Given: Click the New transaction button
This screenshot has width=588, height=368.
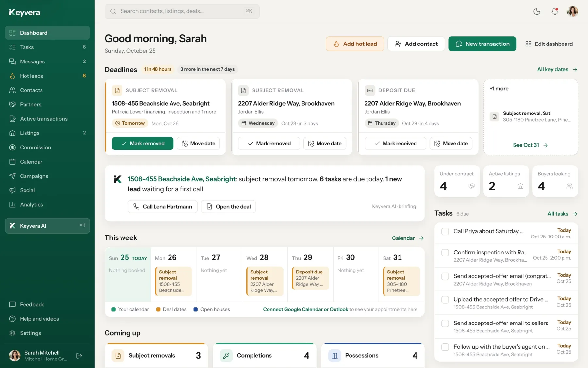Looking at the screenshot, I should 482,44.
